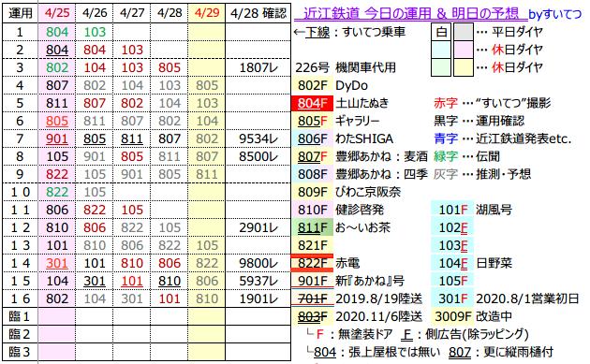Select the red 4/29 column header
The width and height of the screenshot is (590, 364).
coord(207,13)
